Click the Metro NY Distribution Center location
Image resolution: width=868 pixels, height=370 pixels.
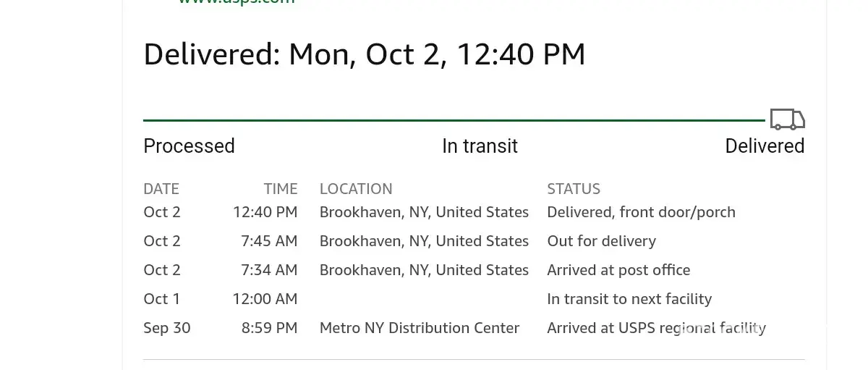pyautogui.click(x=420, y=328)
